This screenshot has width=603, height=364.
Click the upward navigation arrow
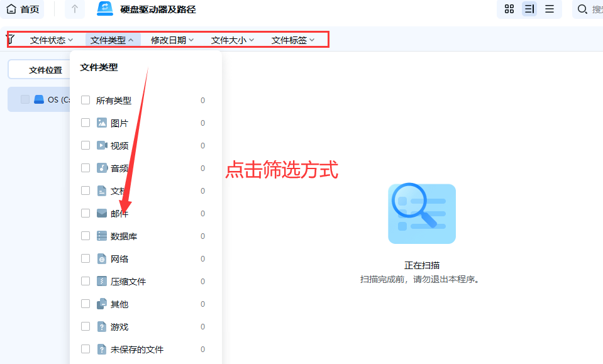(74, 9)
